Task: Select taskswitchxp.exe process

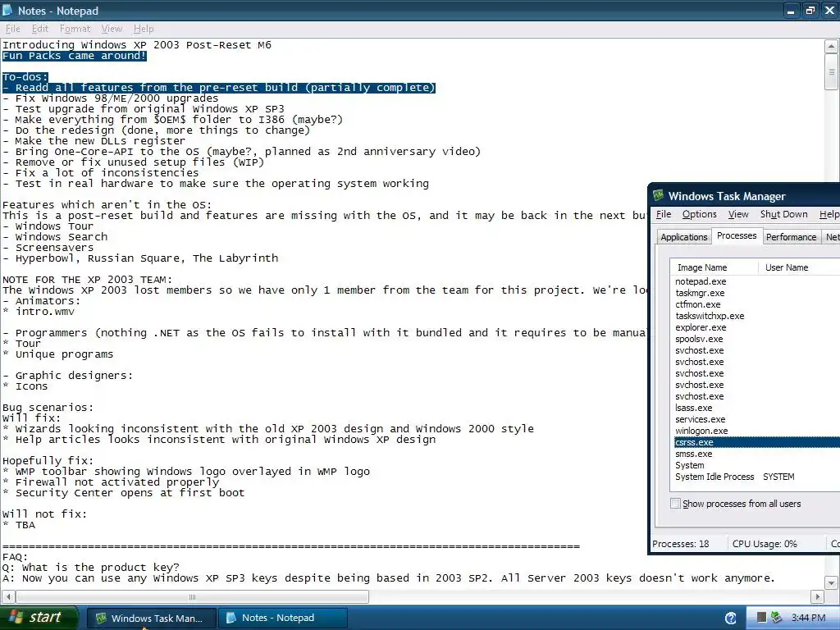Action: [710, 316]
